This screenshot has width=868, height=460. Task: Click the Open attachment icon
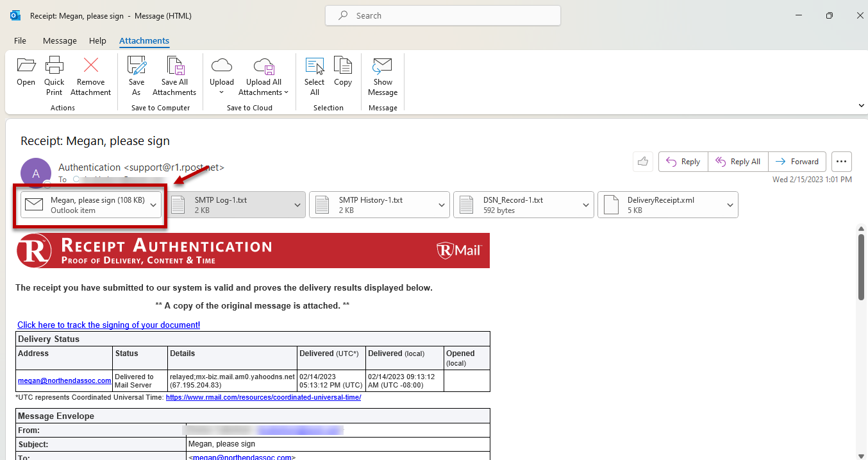(x=26, y=65)
